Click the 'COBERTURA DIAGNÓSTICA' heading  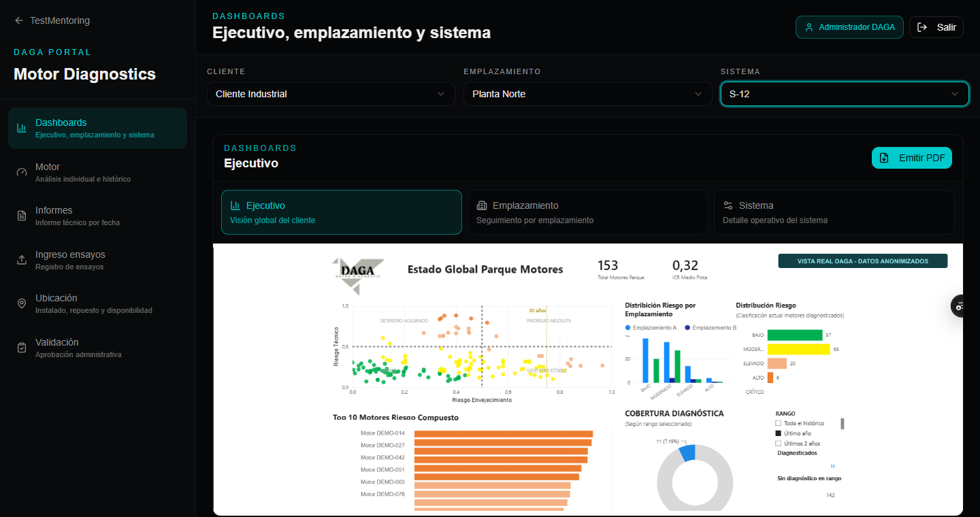[674, 414]
